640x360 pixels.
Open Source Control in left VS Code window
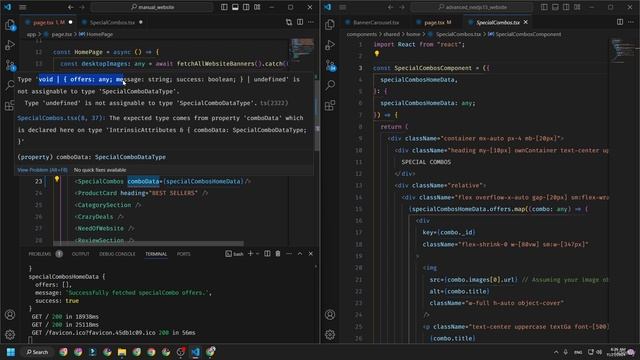pyautogui.click(x=10, y=65)
